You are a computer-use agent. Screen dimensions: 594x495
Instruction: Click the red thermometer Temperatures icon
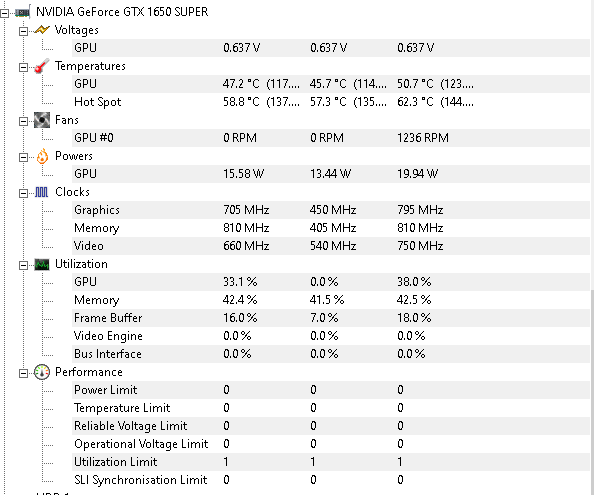42,66
